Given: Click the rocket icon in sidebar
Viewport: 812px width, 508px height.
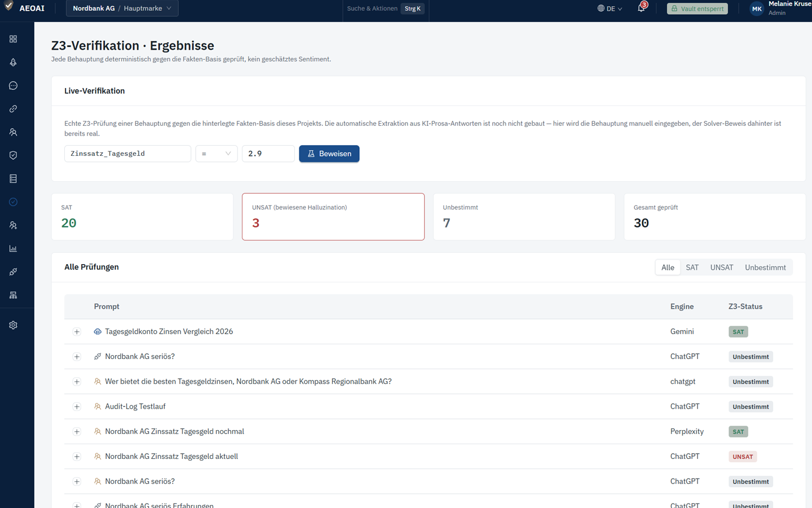Looking at the screenshot, I should (x=13, y=62).
